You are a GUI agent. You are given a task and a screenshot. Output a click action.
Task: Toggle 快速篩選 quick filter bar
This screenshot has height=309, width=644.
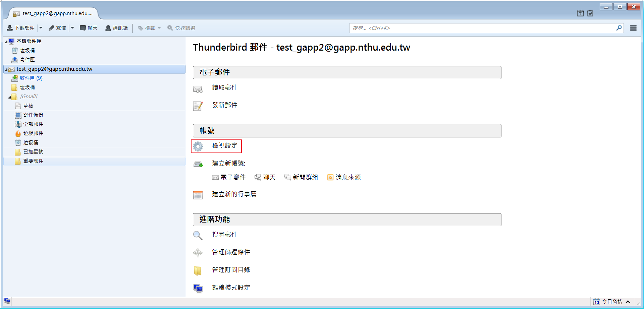181,28
